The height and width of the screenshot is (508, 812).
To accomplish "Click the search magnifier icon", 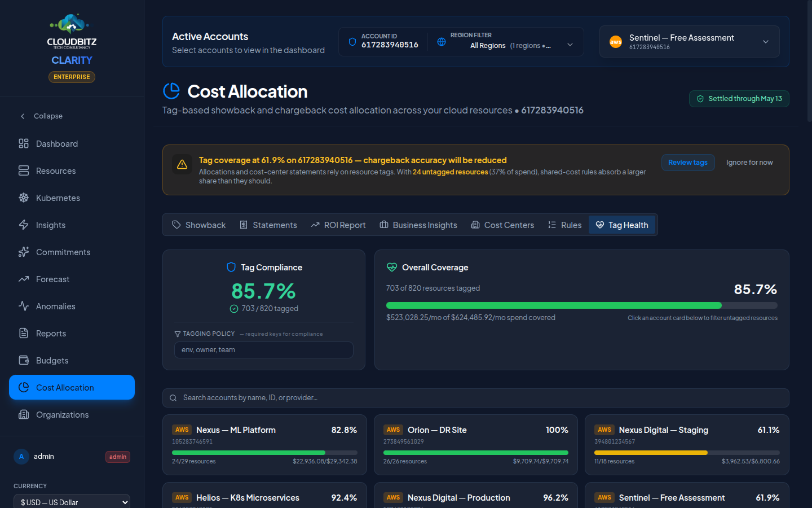I will (173, 398).
